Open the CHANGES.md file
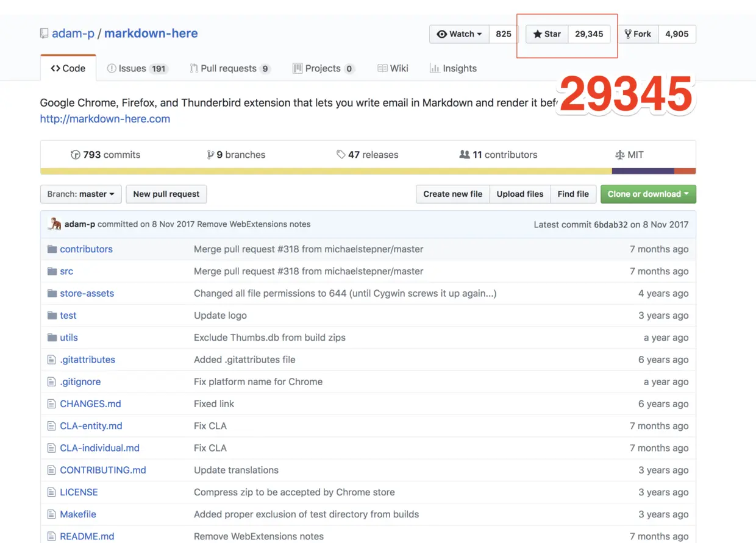The image size is (756, 543). pyautogui.click(x=90, y=404)
